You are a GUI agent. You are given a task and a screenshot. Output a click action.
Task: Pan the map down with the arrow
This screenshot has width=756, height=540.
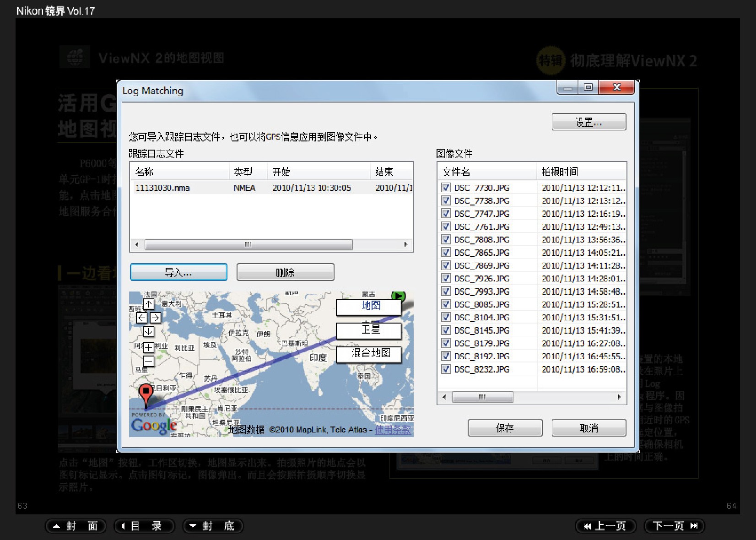coord(149,331)
